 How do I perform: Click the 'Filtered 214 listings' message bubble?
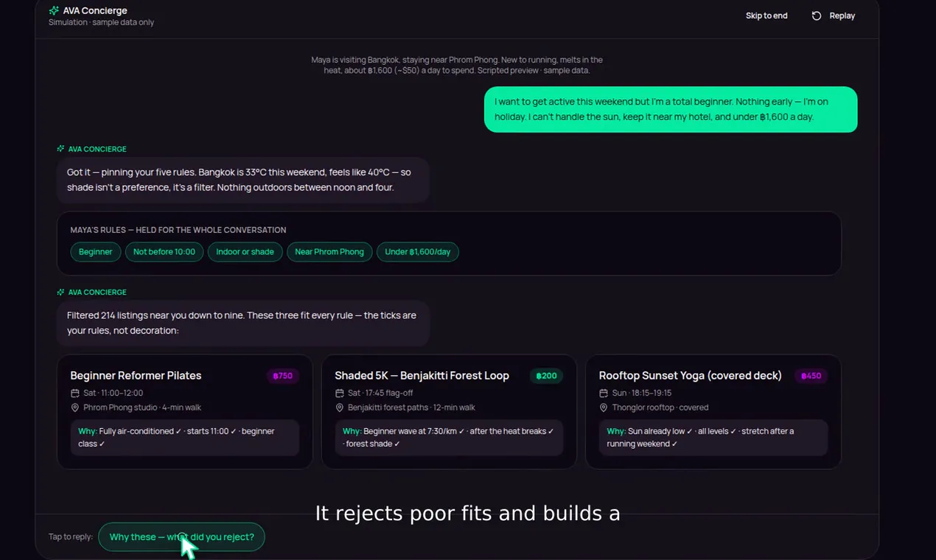(x=243, y=323)
